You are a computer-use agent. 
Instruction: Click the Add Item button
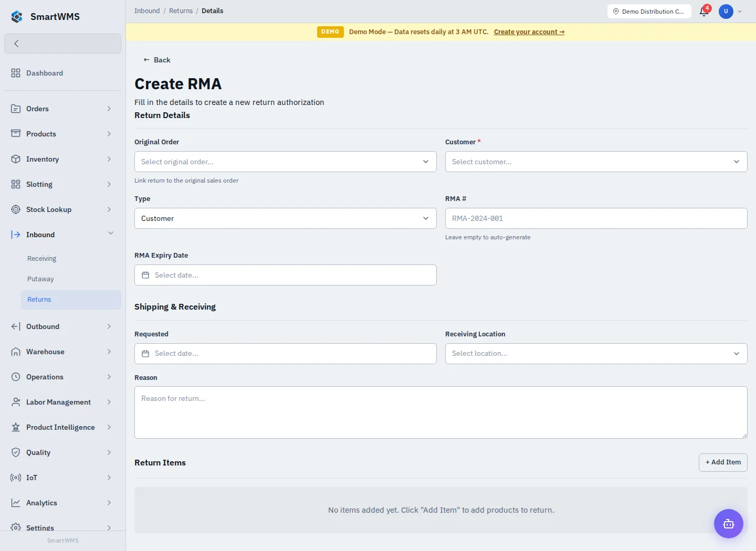723,462
